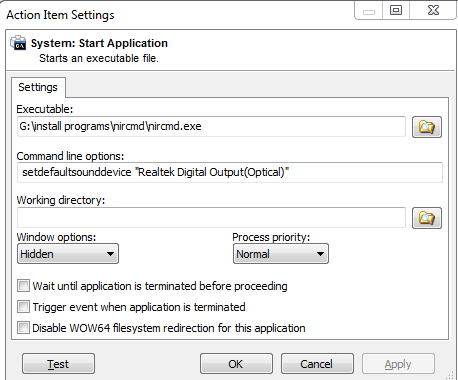Click the Start Application console icon
This screenshot has height=380, width=458.
(x=18, y=43)
